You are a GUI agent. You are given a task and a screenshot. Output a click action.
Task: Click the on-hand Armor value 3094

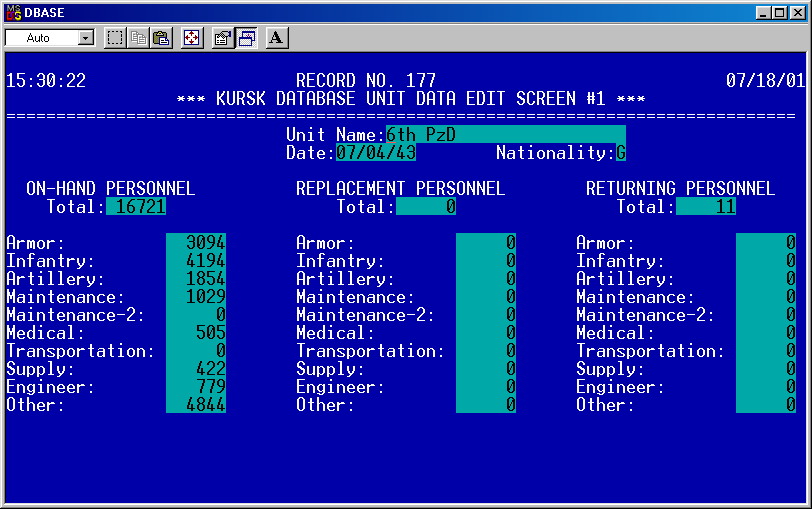pyautogui.click(x=196, y=243)
